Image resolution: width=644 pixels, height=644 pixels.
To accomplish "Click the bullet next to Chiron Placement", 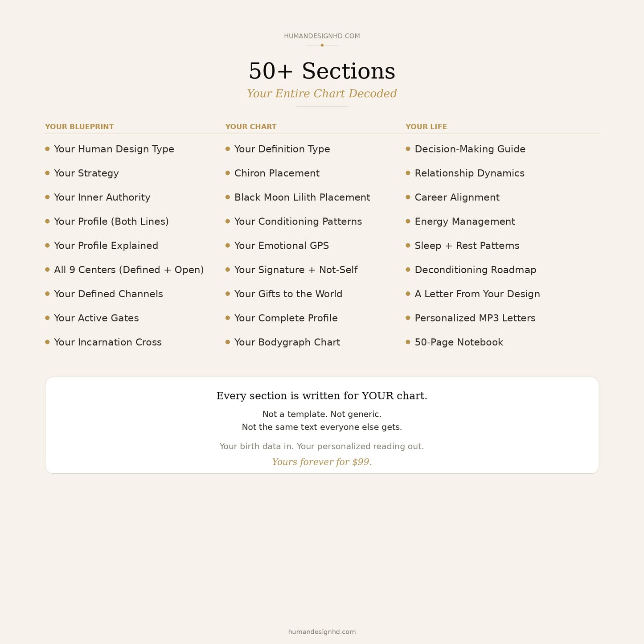I will 228,173.
